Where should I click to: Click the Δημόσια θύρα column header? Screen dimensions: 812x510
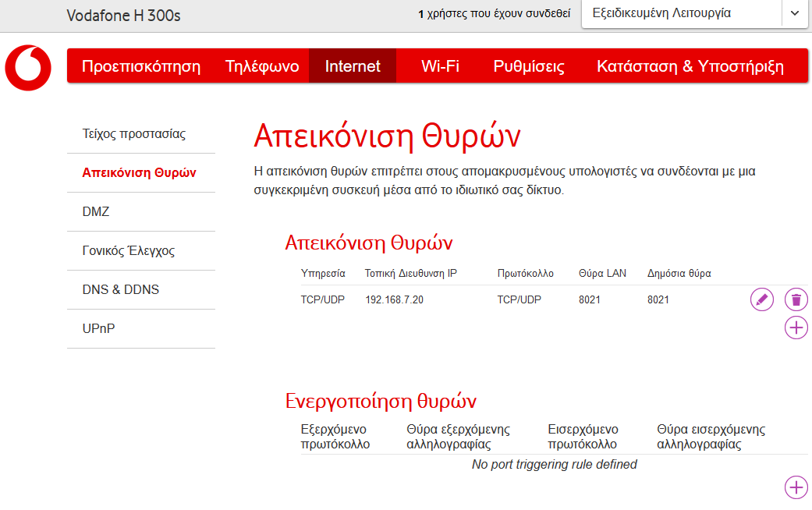(679, 274)
